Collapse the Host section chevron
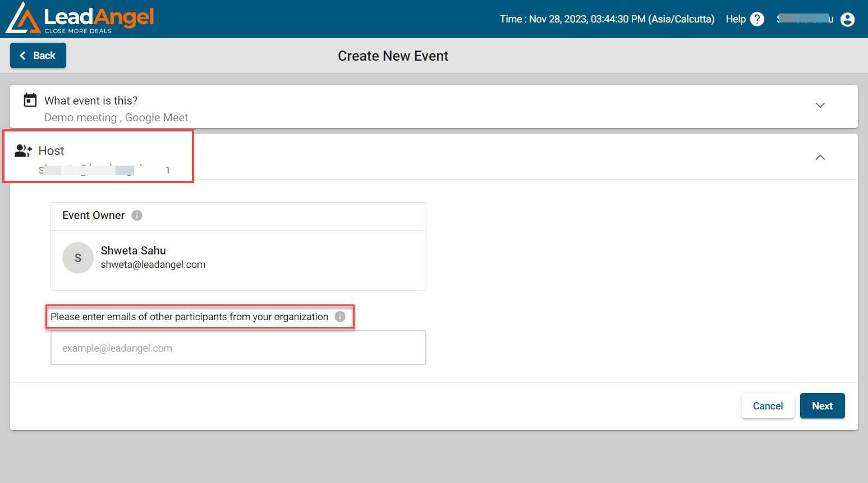Viewport: 868px width, 483px height. pyautogui.click(x=820, y=157)
